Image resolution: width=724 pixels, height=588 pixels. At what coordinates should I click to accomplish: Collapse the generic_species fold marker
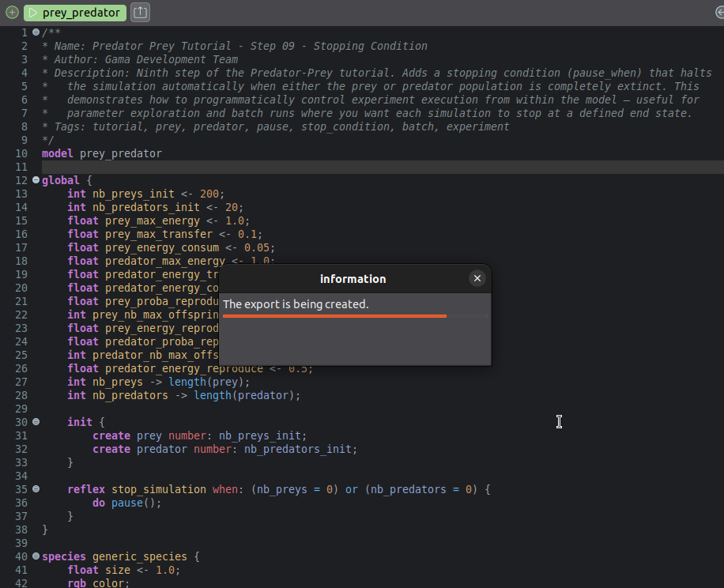36,556
